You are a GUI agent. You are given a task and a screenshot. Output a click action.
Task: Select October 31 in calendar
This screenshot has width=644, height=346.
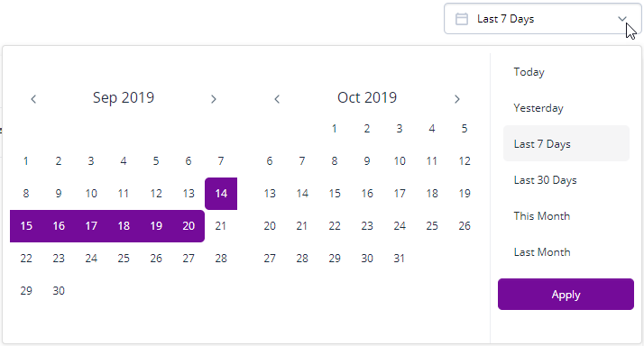(400, 259)
